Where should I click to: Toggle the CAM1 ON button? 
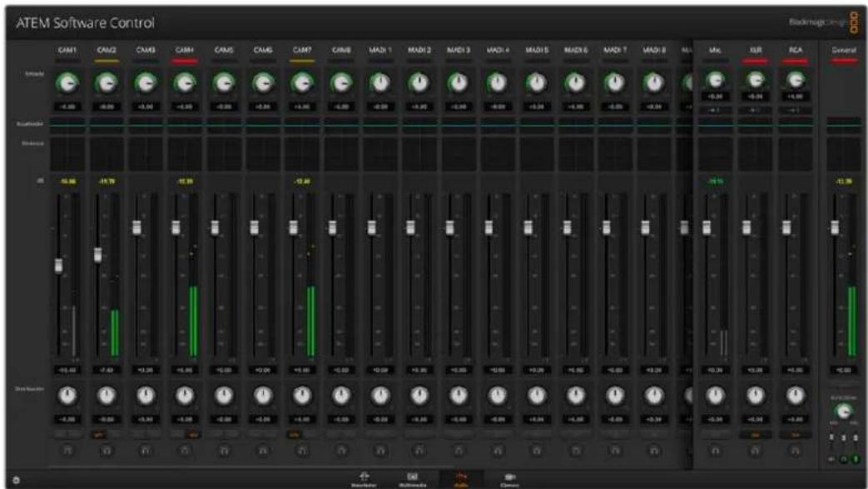point(61,435)
